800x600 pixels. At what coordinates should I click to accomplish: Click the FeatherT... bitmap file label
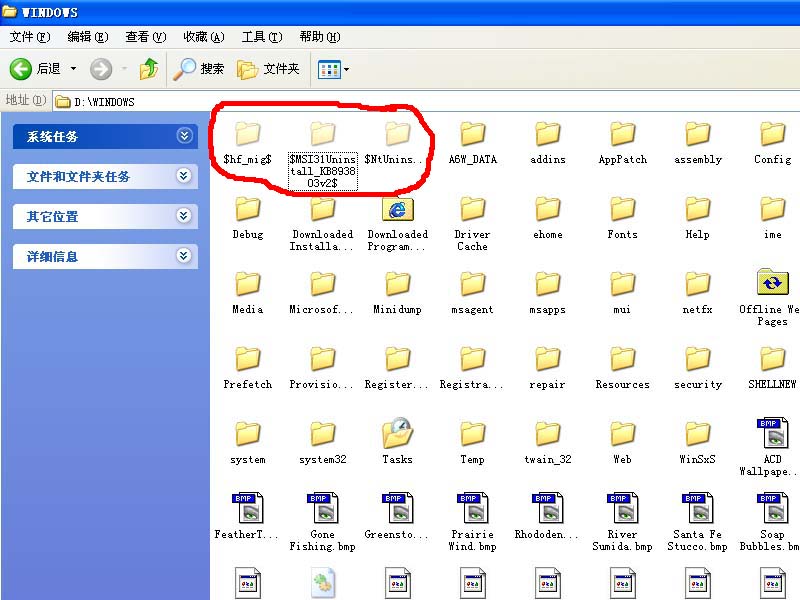click(246, 535)
